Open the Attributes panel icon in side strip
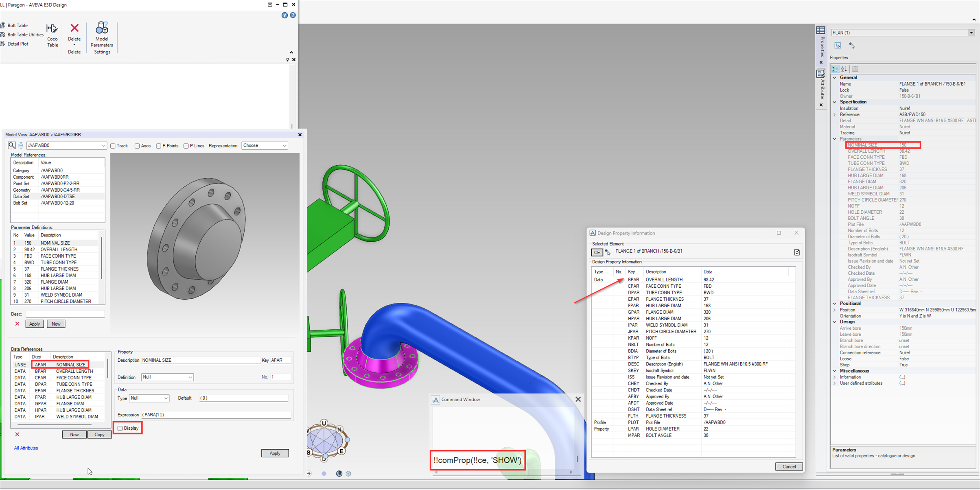 (820, 73)
